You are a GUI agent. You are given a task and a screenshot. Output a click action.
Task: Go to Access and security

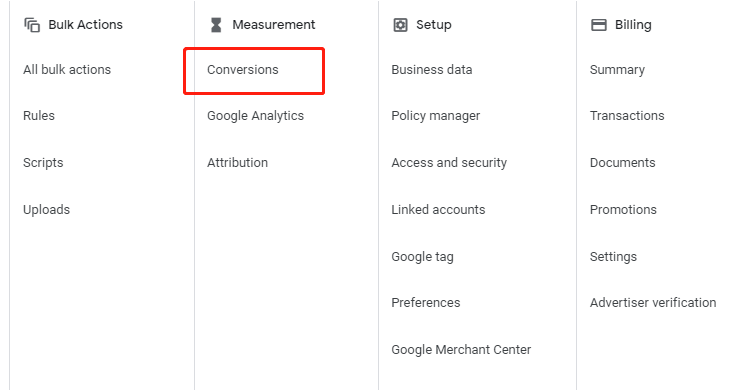click(449, 163)
